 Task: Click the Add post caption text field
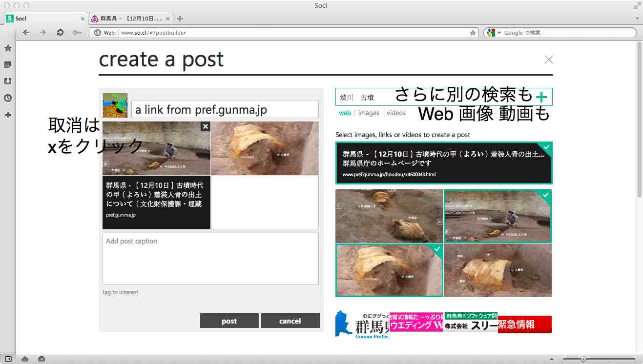tap(210, 259)
